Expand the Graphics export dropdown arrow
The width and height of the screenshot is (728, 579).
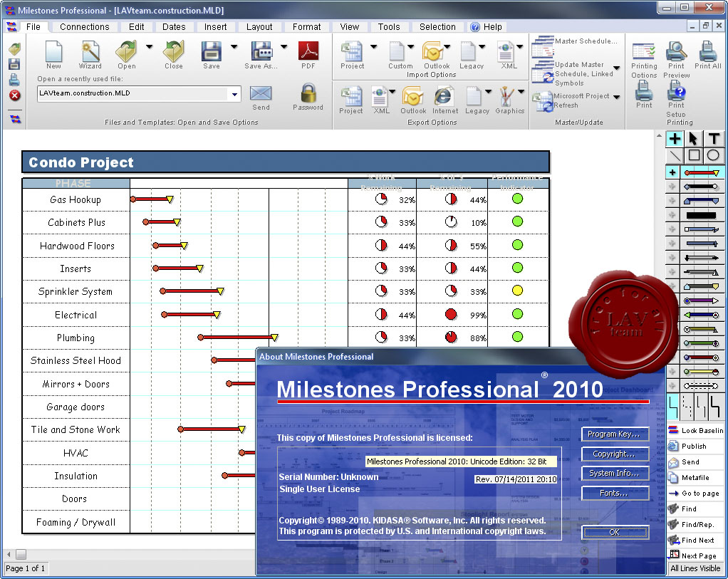[521, 91]
